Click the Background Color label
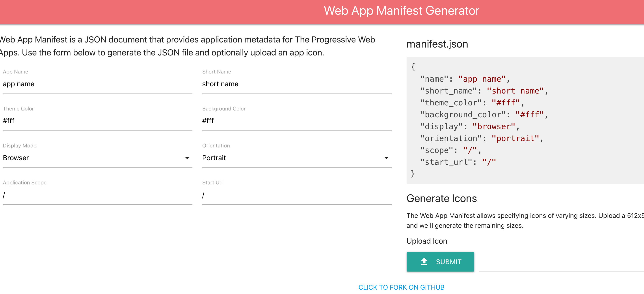Screen dimensions: 644x294 224,109
